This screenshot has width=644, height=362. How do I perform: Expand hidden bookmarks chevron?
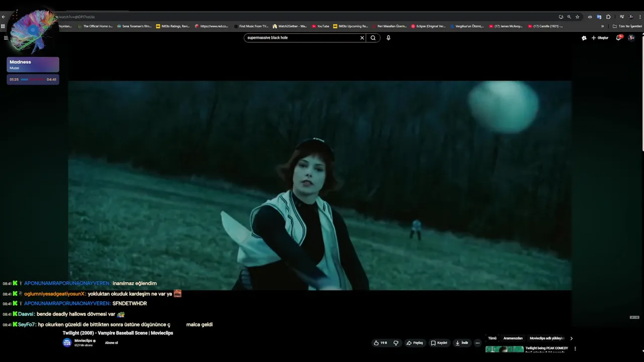[x=602, y=26]
